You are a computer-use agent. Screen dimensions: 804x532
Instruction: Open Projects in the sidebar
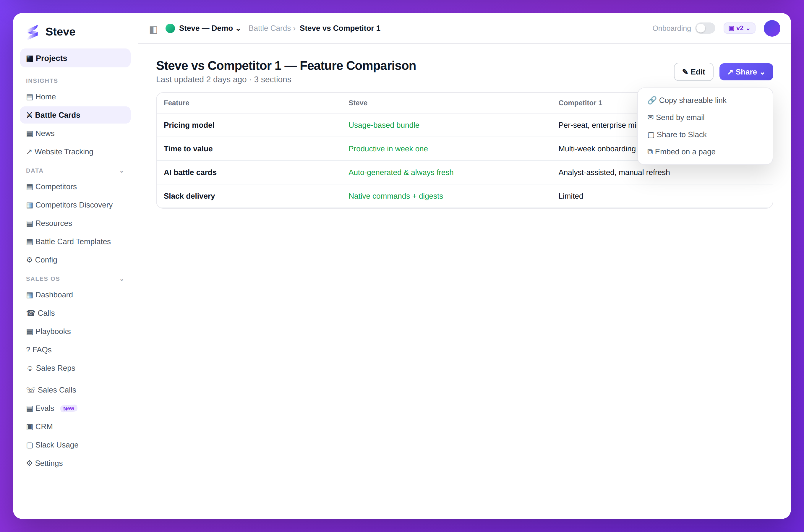click(x=75, y=58)
